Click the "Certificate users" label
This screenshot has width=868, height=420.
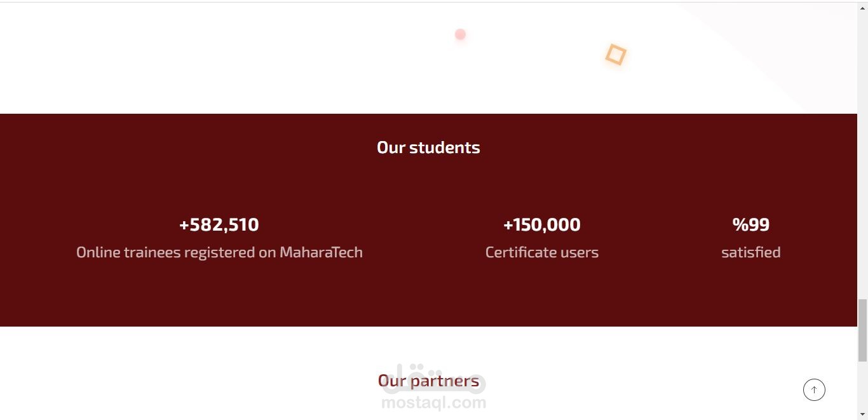pyautogui.click(x=541, y=252)
